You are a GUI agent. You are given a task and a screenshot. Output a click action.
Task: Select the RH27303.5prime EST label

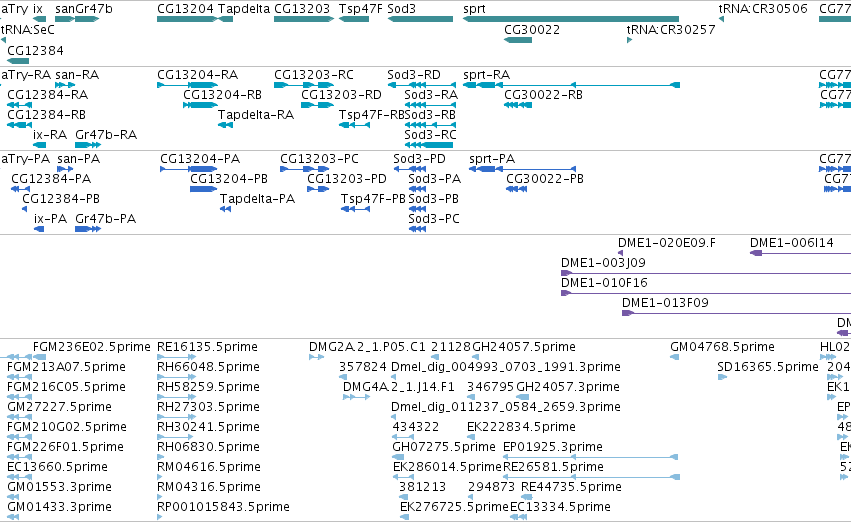[208, 407]
